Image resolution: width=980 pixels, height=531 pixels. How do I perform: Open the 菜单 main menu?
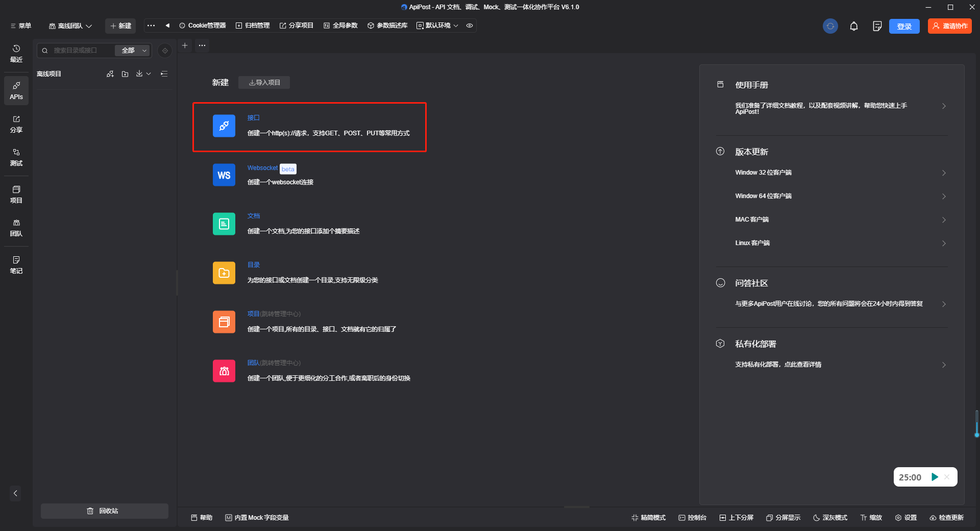coord(21,26)
